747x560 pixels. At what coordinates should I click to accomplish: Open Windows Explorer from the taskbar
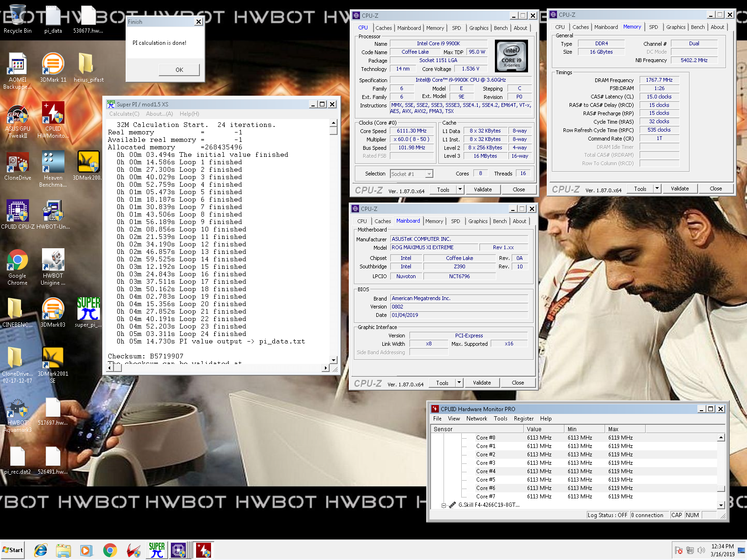pyautogui.click(x=63, y=551)
